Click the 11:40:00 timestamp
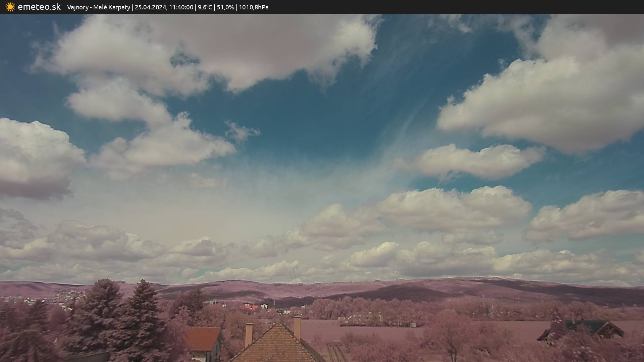This screenshot has height=362, width=644. pos(181,7)
